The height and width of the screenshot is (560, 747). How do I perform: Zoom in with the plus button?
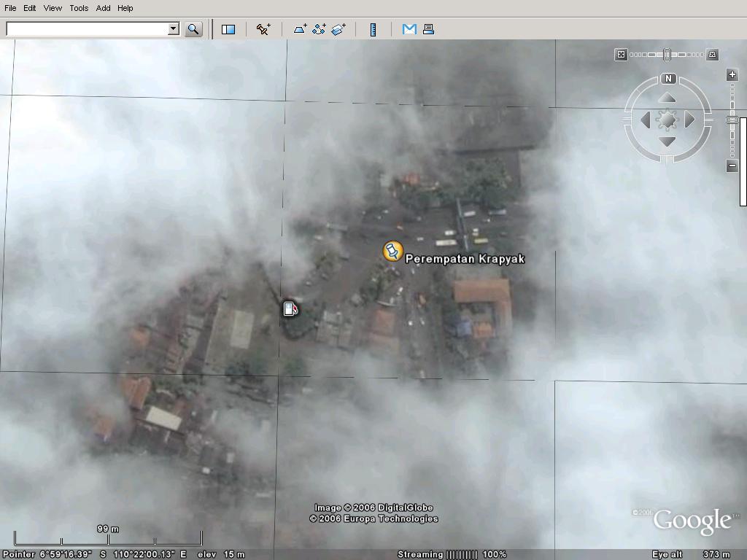click(x=732, y=75)
